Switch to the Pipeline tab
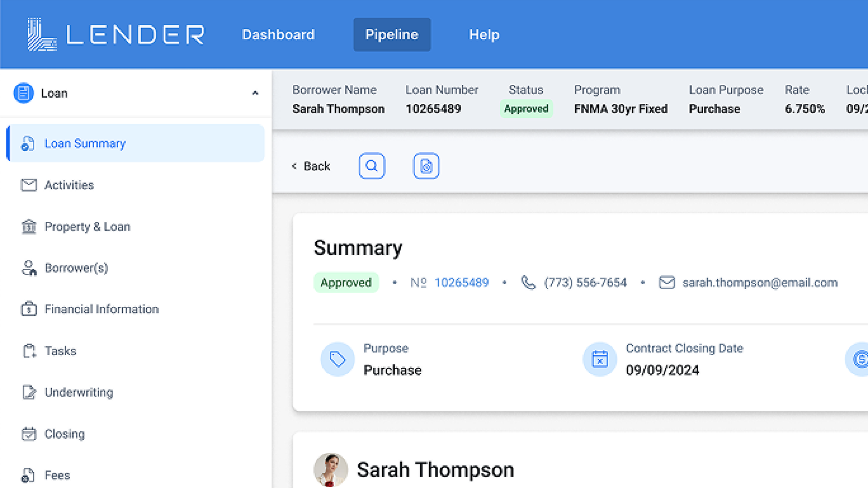 pos(392,35)
